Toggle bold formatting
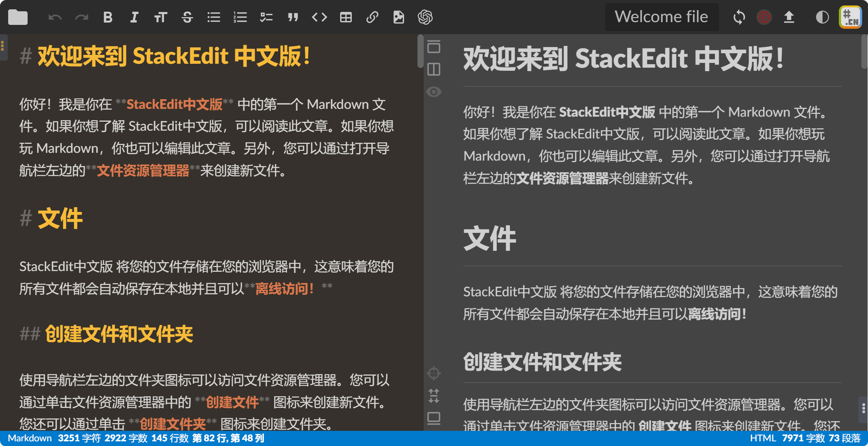 [108, 17]
